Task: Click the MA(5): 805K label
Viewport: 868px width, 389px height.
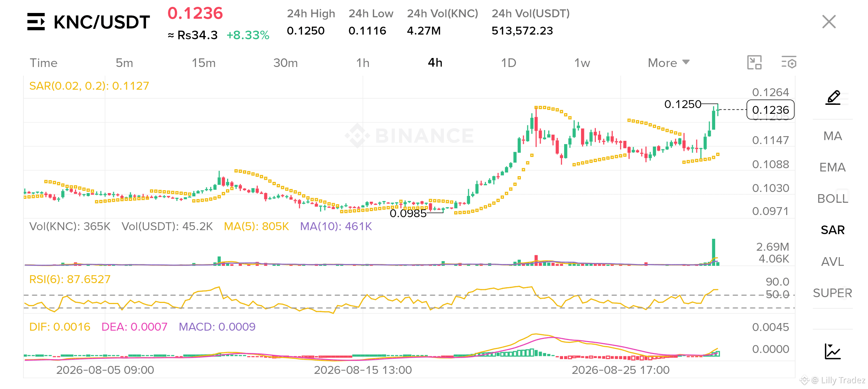Action: [256, 227]
